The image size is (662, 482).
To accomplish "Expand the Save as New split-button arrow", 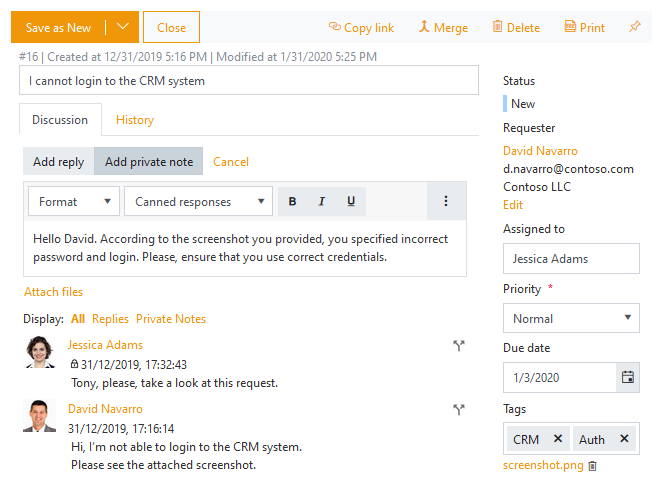I will click(x=122, y=27).
